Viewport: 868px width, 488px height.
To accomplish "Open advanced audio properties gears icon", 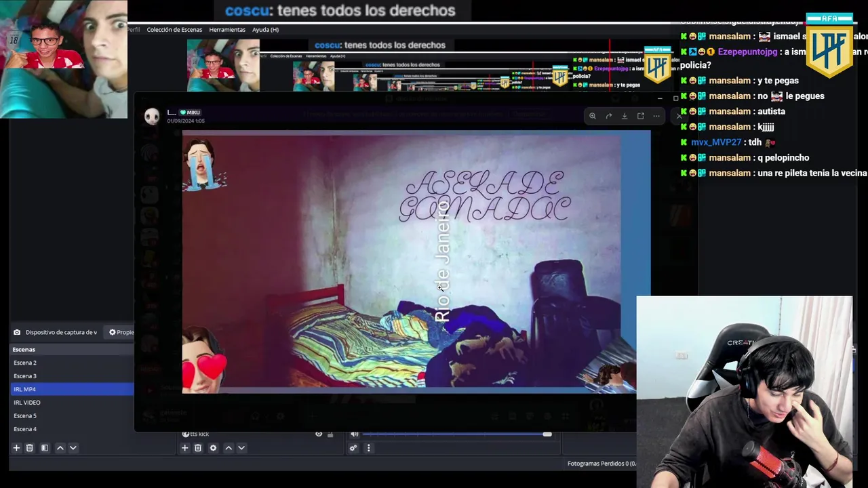I will click(353, 448).
